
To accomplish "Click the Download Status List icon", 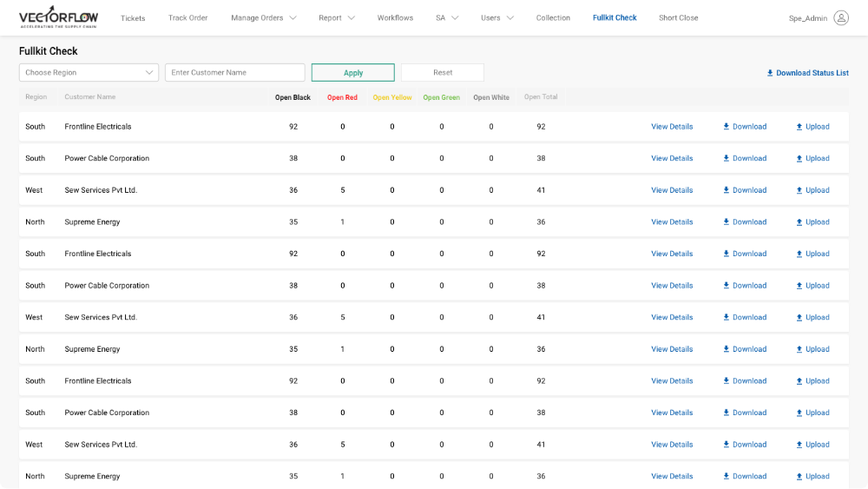I will pyautogui.click(x=770, y=73).
